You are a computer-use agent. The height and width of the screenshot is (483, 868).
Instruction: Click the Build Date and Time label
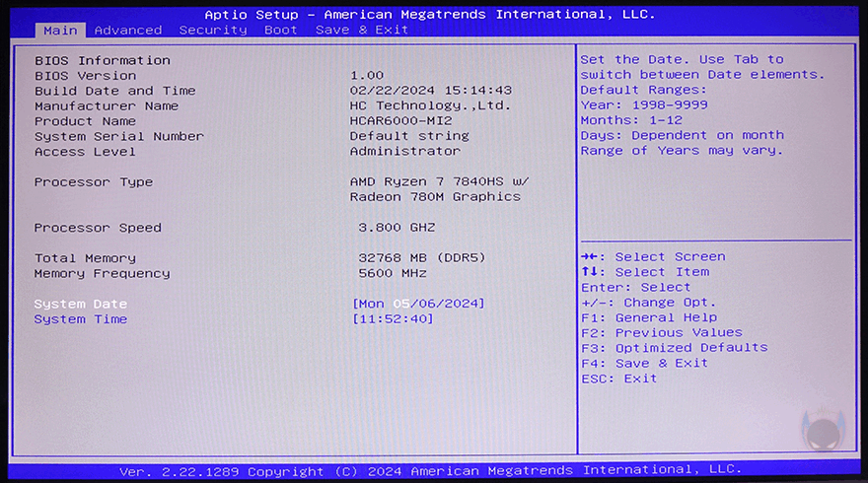click(x=115, y=91)
